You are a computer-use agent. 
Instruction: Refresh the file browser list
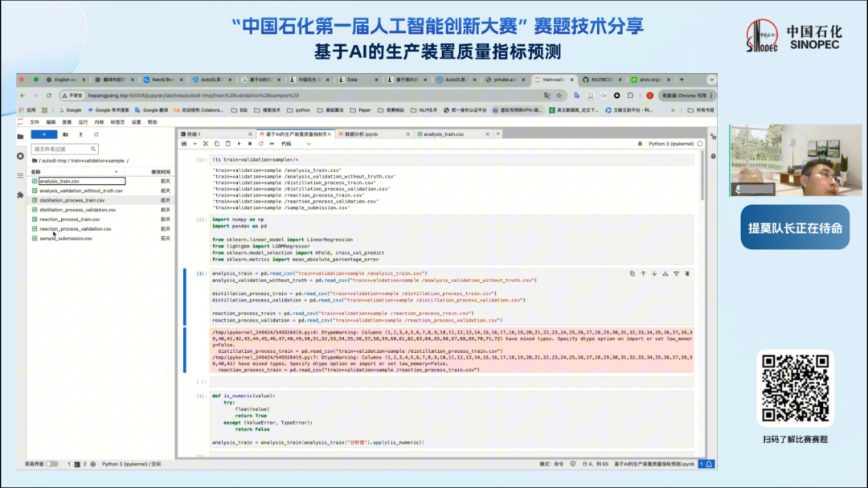pos(96,134)
